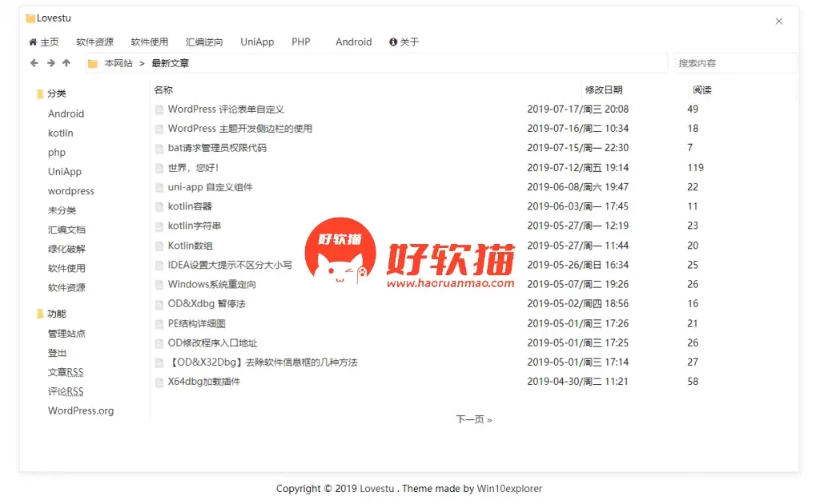Click the 搜索内容 search input field
The height and width of the screenshot is (504, 820).
[734, 63]
